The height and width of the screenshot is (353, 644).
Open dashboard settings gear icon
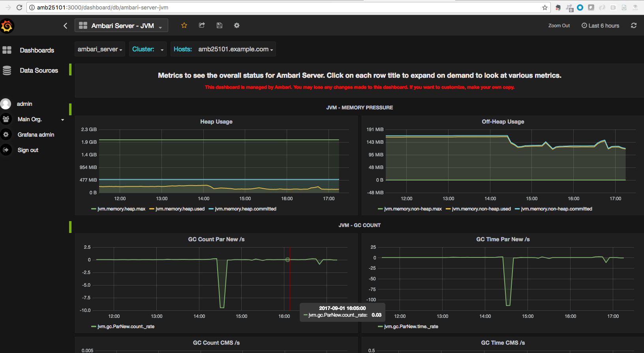click(237, 26)
